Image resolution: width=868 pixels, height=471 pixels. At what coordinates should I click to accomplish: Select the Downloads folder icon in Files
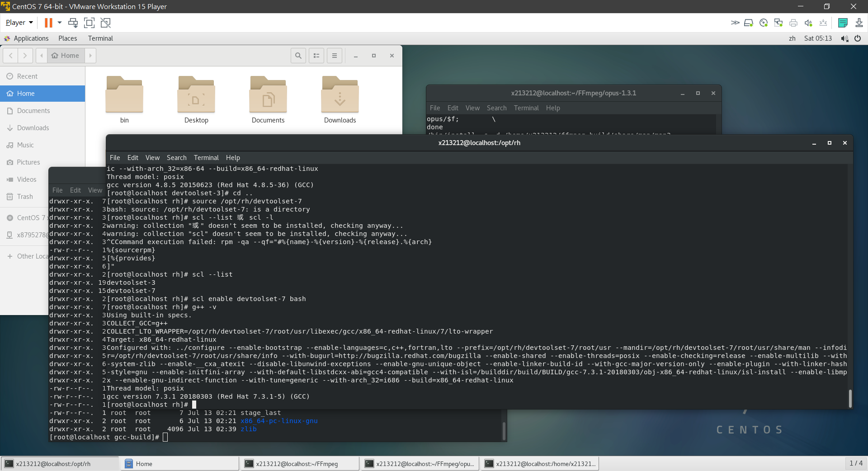coord(340,94)
